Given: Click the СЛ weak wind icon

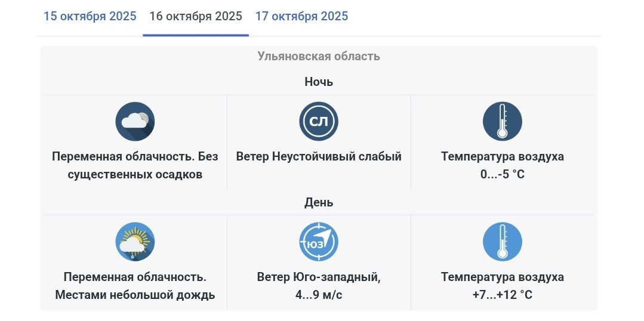Looking at the screenshot, I should tap(319, 122).
